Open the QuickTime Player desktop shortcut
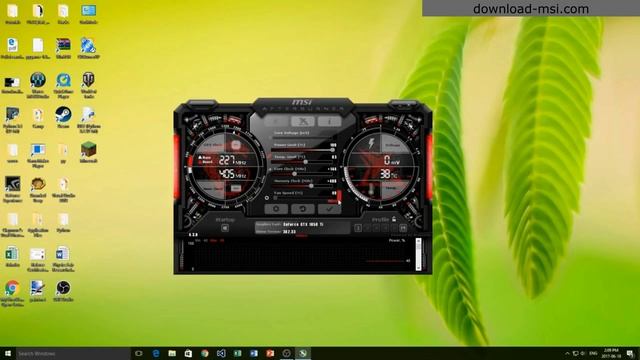Image resolution: width=640 pixels, height=360 pixels. [63, 85]
